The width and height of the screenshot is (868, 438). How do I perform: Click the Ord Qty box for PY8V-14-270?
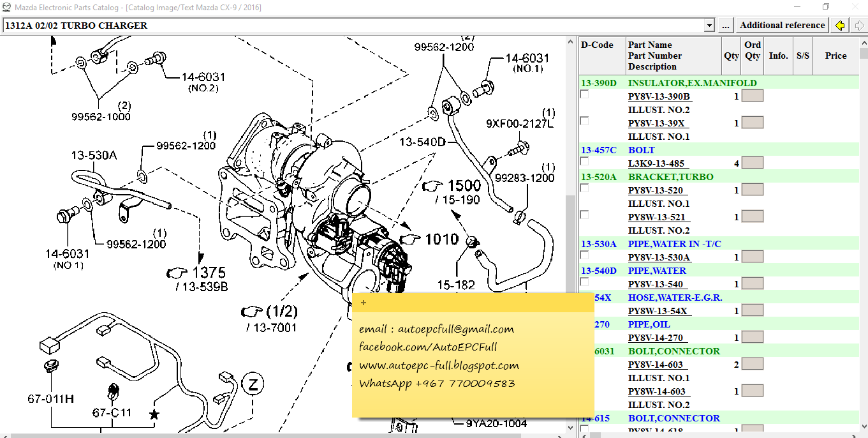[x=753, y=337]
